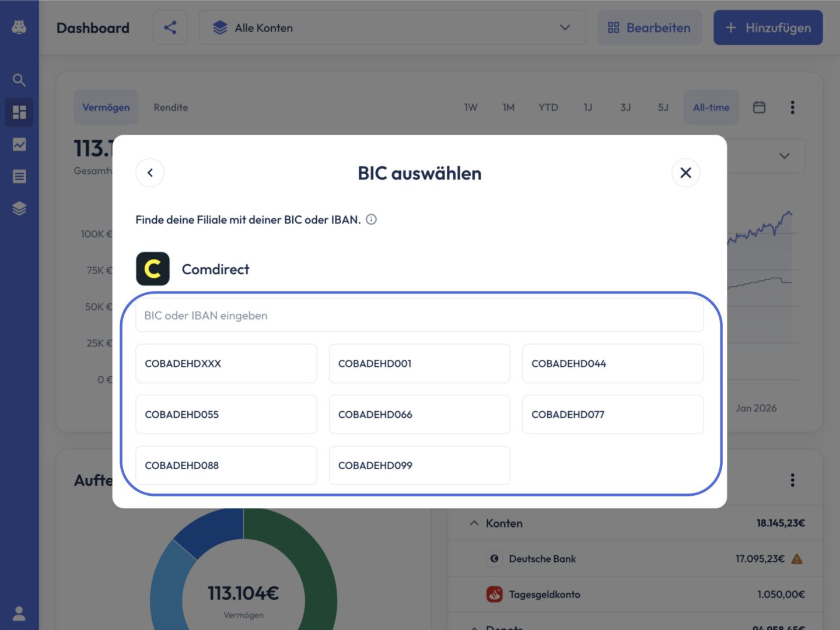This screenshot has width=840, height=630.
Task: Click the warning icon beside Deutsche Bank
Action: point(797,559)
